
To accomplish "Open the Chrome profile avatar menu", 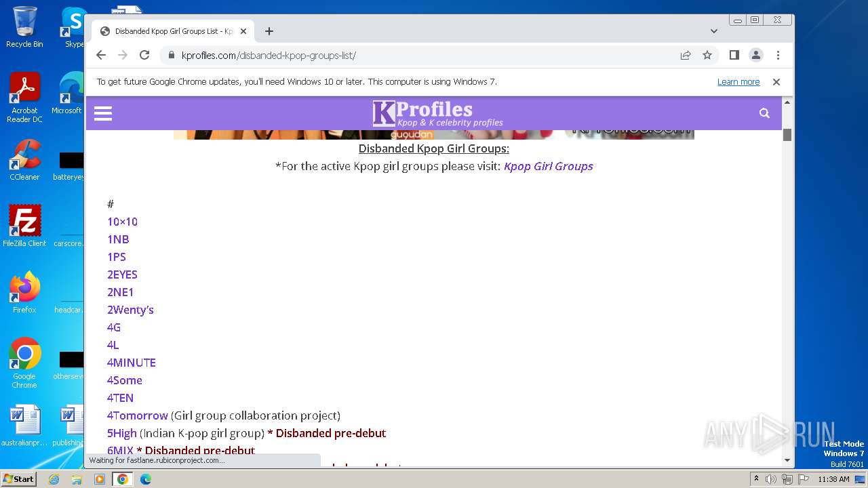I will pyautogui.click(x=756, y=55).
